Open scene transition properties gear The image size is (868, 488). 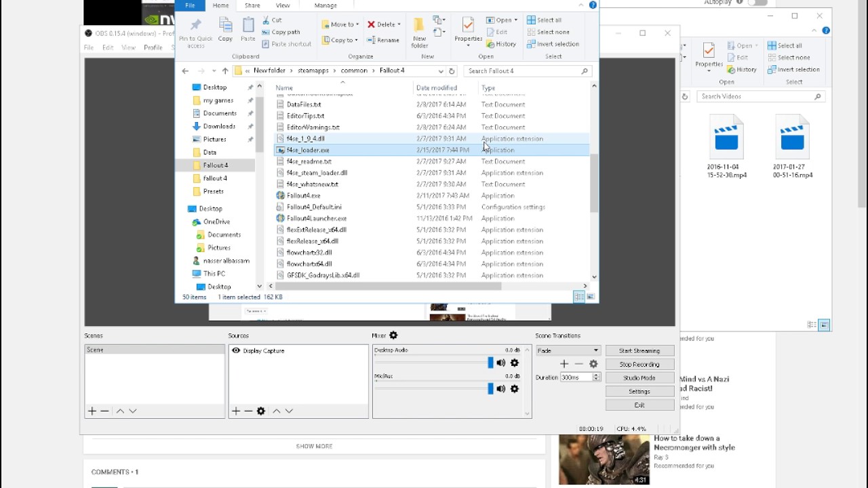coord(593,364)
